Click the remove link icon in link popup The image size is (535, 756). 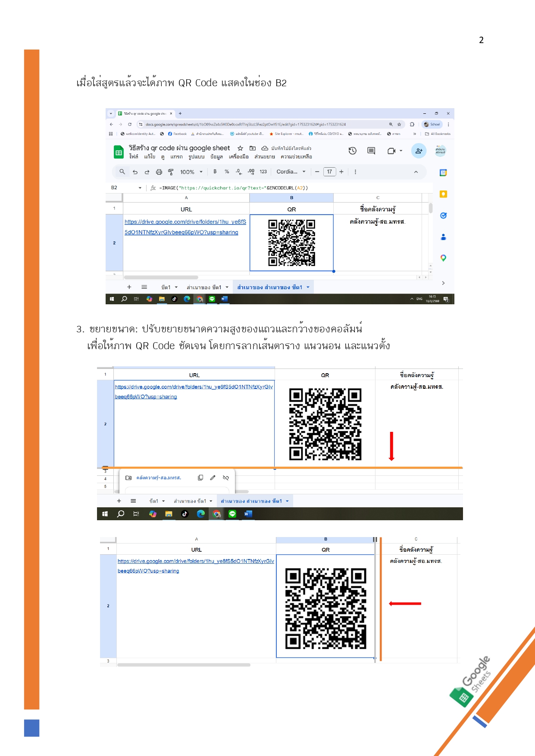pyautogui.click(x=226, y=478)
